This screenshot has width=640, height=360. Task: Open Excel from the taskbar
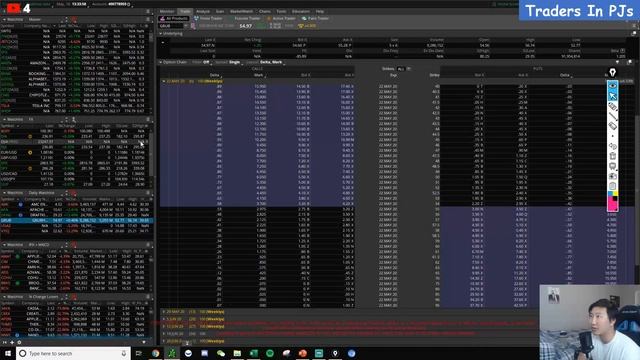point(253,353)
